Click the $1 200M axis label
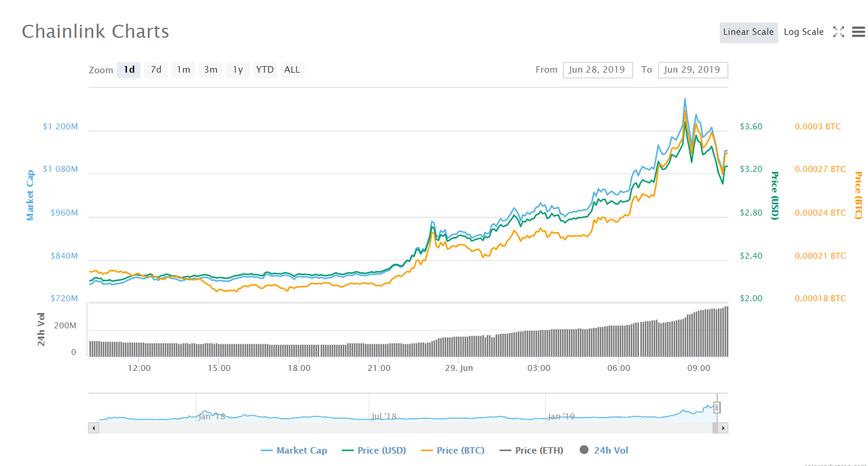Screen dimensions: 868x466 (x=60, y=126)
